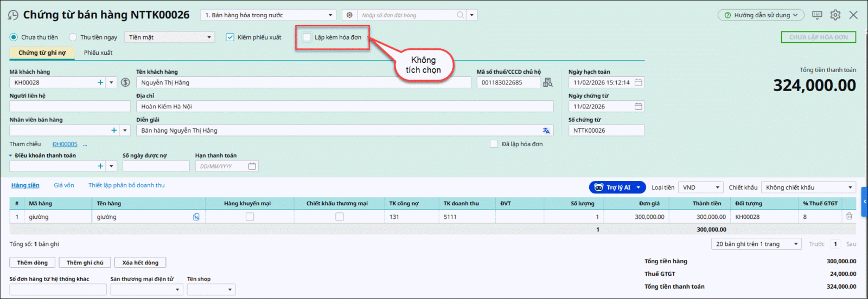Open the settings gear at top right

click(835, 15)
